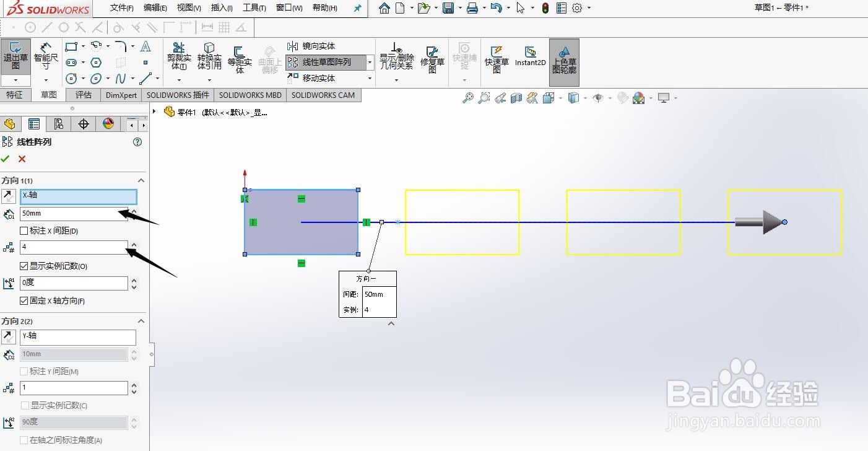Open the 工具(T) menu
This screenshot has width=868, height=451.
tap(254, 8)
